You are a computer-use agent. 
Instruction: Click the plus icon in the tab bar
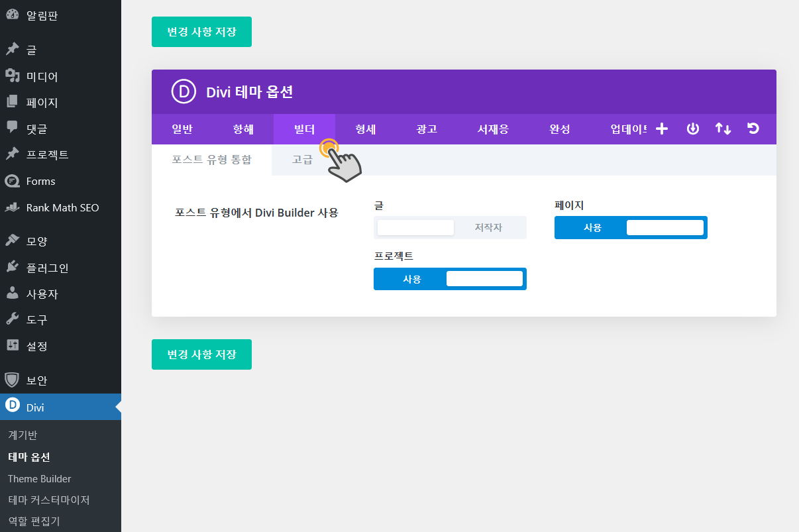(662, 129)
